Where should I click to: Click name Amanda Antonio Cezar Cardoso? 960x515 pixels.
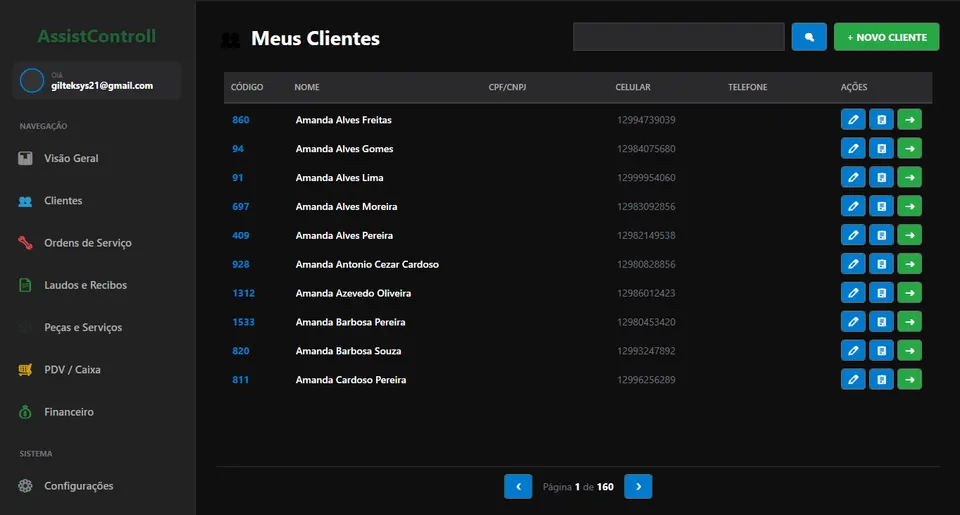click(x=367, y=265)
